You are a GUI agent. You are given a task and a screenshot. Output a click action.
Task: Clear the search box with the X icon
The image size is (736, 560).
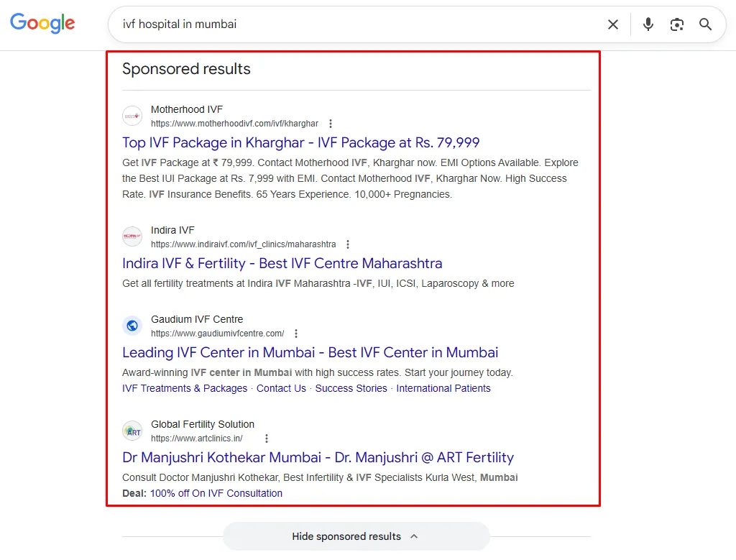pyautogui.click(x=613, y=24)
